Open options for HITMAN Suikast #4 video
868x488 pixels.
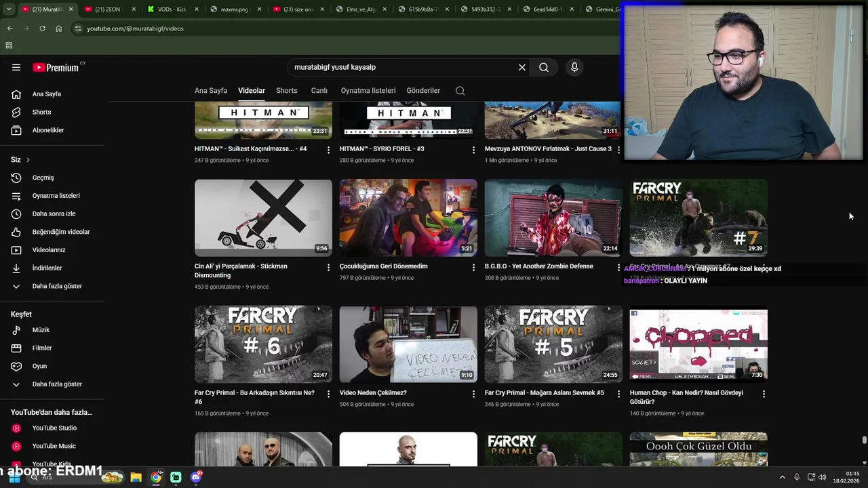click(x=328, y=150)
